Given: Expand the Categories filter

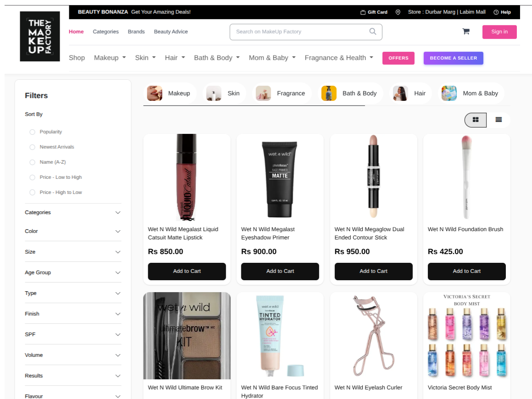Looking at the screenshot, I should click(73, 212).
